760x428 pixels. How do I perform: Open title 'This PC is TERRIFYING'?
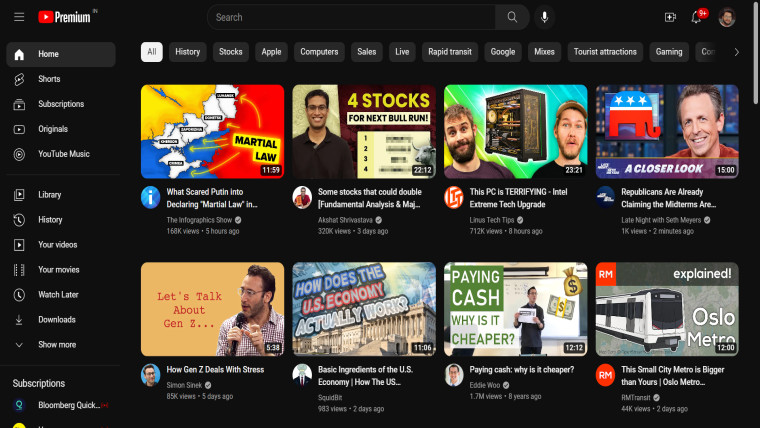tap(519, 198)
